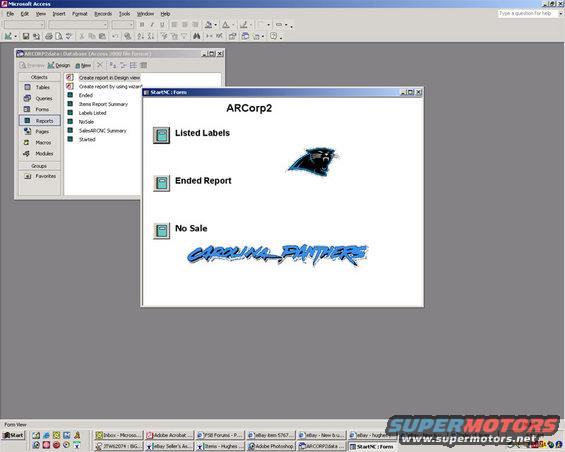Toggle Center alignment

(185, 25)
